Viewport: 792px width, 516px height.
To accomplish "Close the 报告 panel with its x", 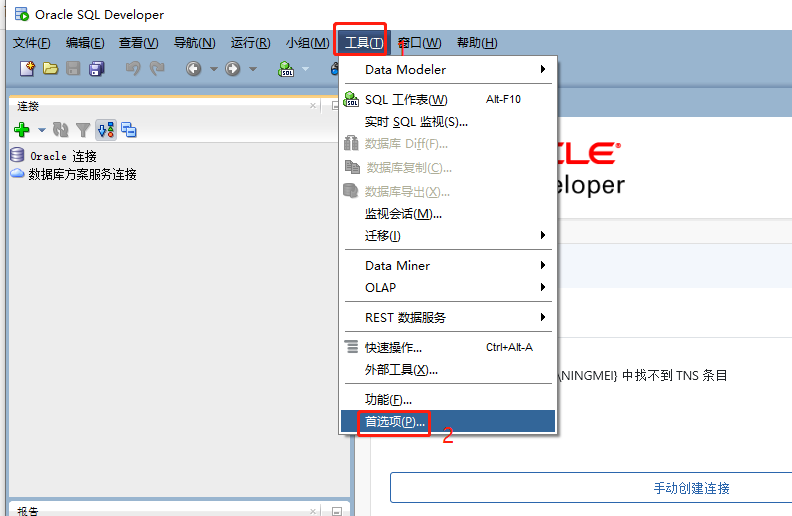I will click(x=313, y=511).
